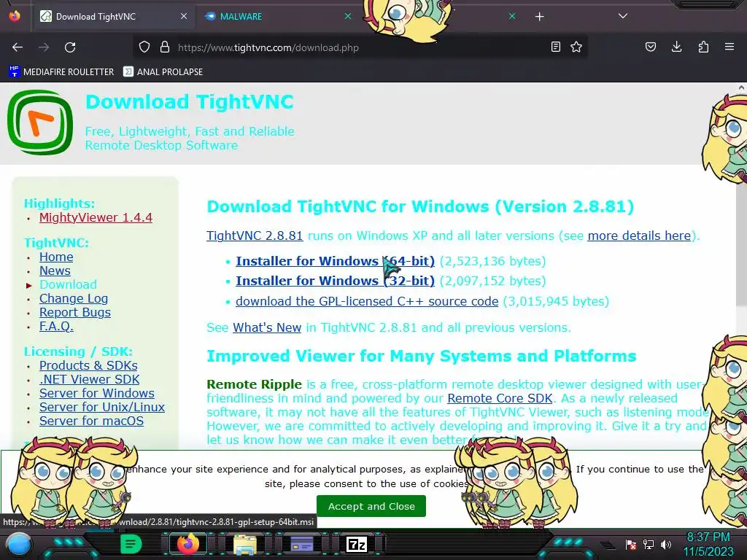Show site security padlock info

[165, 47]
